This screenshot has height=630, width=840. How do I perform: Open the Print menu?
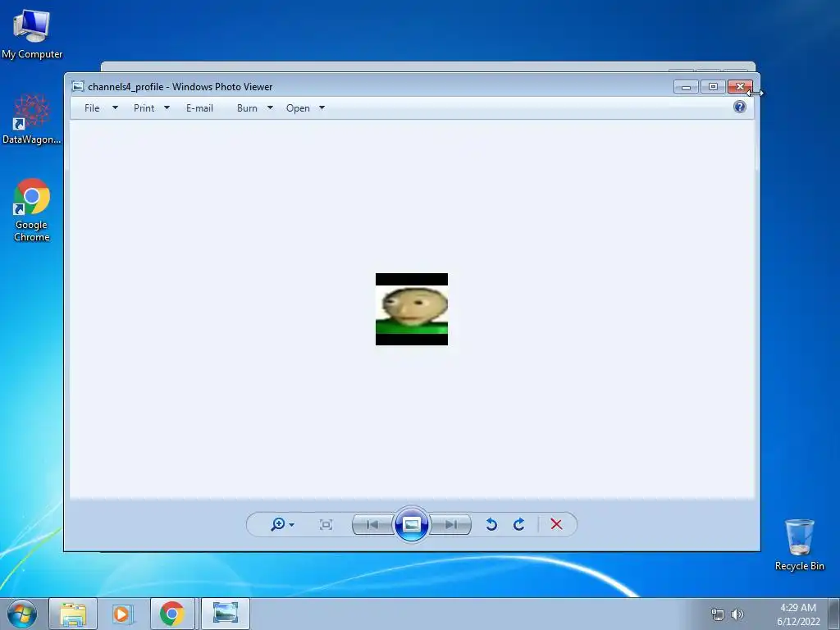coord(144,108)
